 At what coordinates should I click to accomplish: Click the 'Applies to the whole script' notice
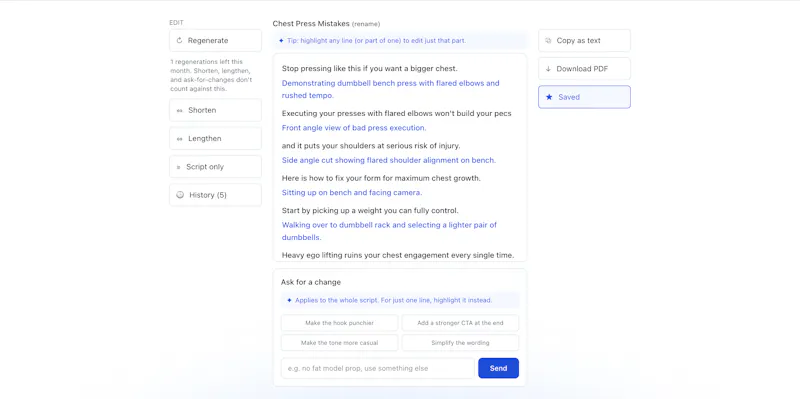tap(393, 301)
